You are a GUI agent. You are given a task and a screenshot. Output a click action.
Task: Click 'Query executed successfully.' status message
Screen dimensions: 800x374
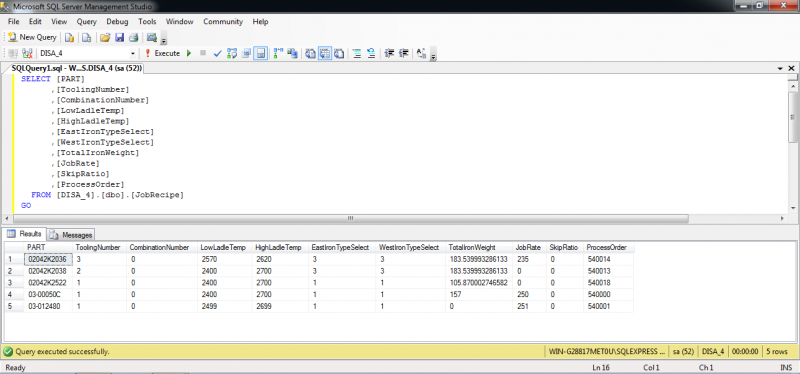pos(62,352)
